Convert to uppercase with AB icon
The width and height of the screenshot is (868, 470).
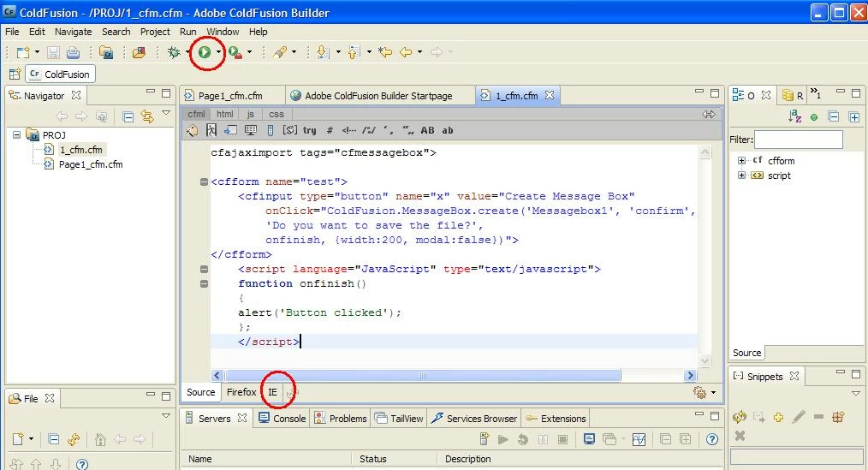[x=427, y=131]
